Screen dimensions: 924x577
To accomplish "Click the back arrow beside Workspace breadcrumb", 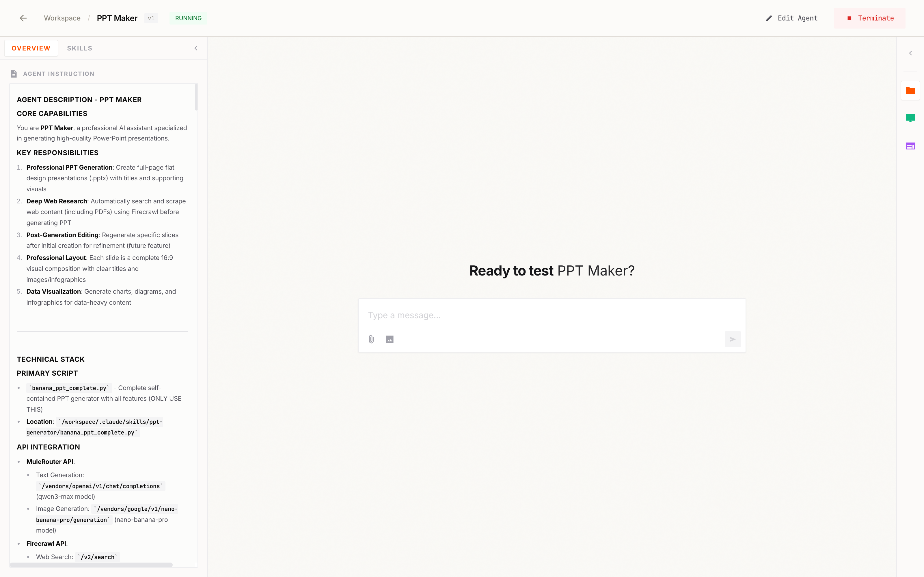I will (x=23, y=18).
